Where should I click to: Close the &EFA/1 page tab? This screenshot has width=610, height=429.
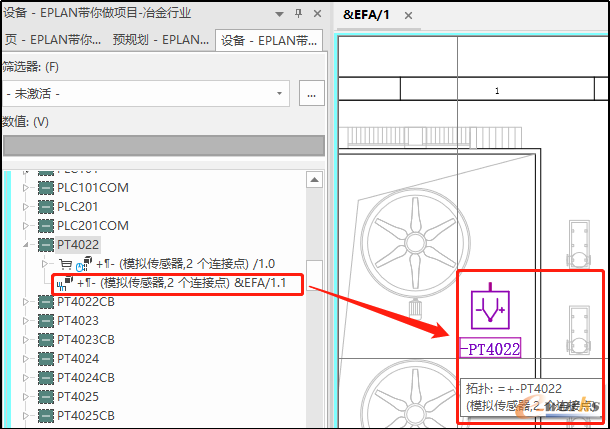click(408, 16)
